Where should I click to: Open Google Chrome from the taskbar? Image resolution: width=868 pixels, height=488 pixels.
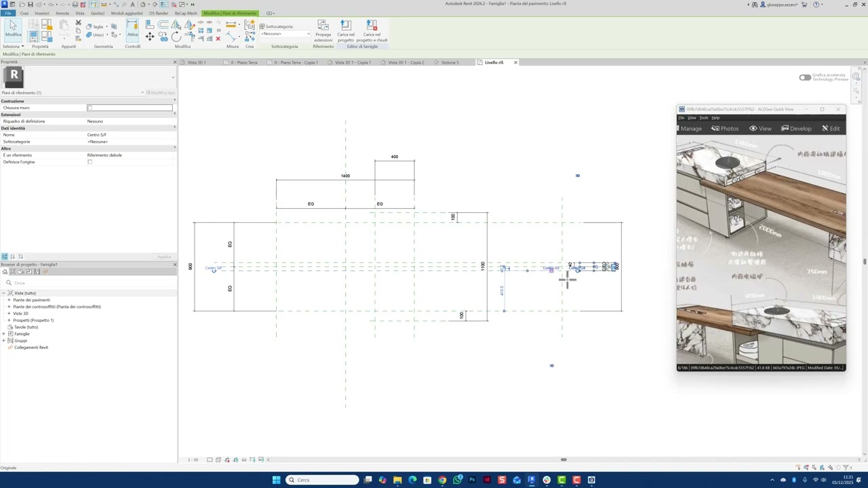point(442,480)
